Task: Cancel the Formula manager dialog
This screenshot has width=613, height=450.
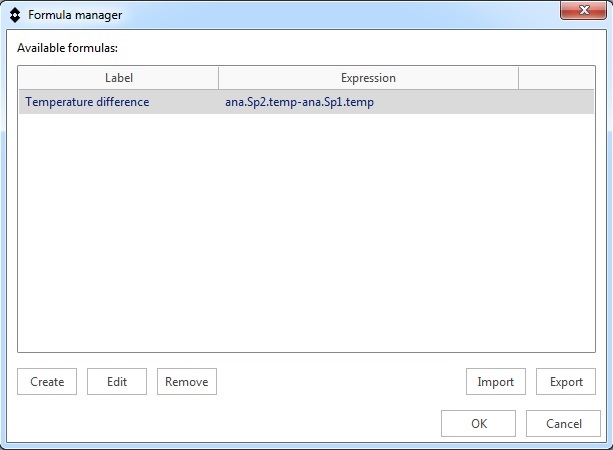Action: click(x=564, y=424)
